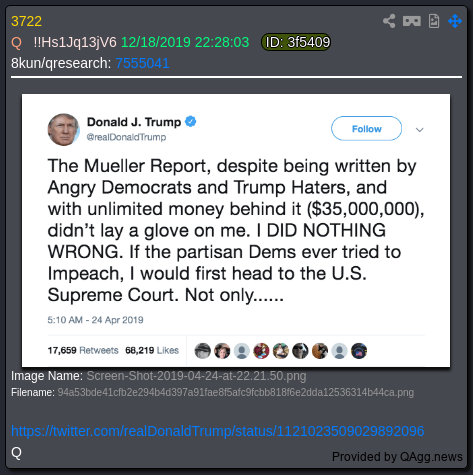This screenshot has width=473, height=475.
Task: Click the 17,659 Retweets count
Action: click(x=83, y=350)
